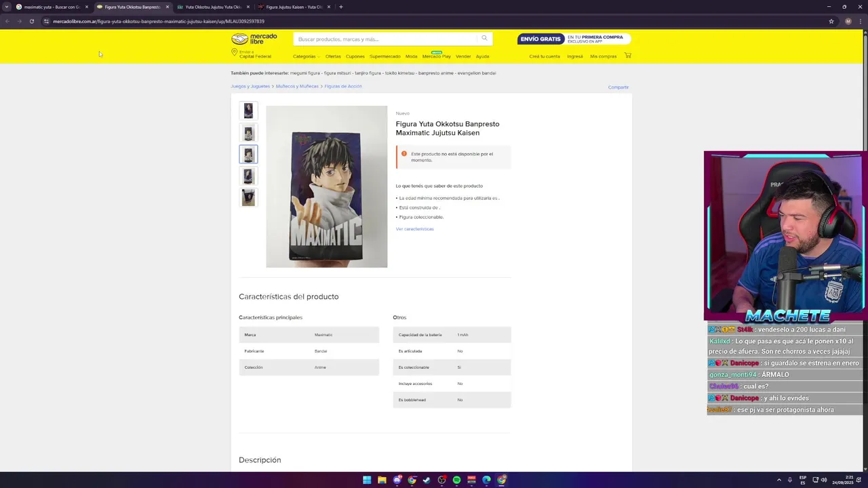Open Steam from the taskbar
This screenshot has width=868, height=488.
(x=427, y=480)
